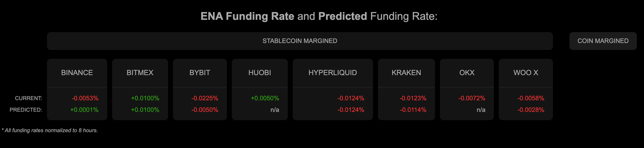This screenshot has width=644, height=148.
Task: Click the PREDICTED row label
Action: 26,110
